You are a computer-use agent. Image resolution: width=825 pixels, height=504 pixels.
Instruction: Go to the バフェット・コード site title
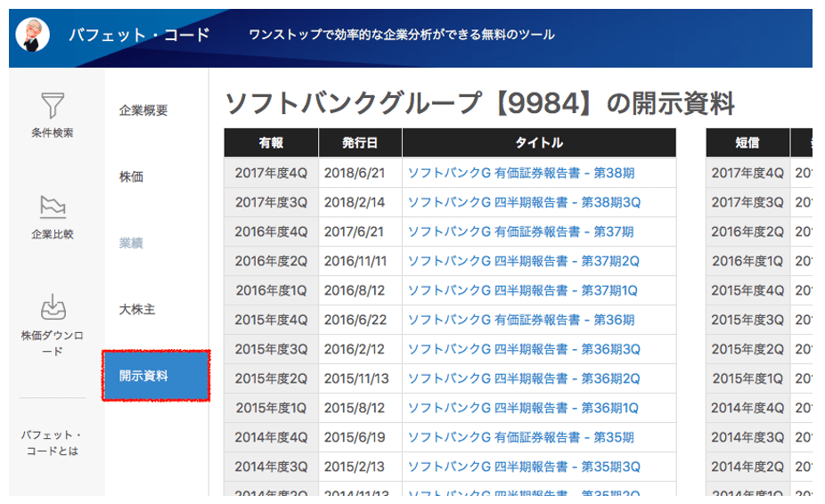(139, 35)
